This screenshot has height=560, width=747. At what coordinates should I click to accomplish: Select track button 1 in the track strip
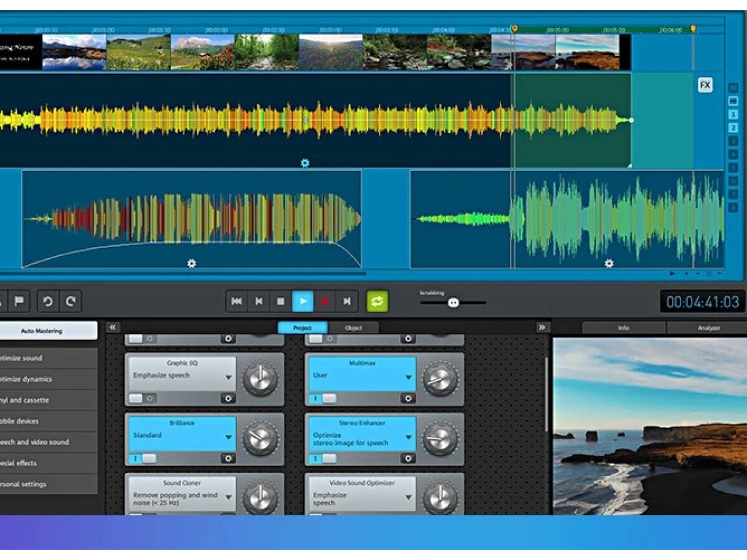point(733,115)
